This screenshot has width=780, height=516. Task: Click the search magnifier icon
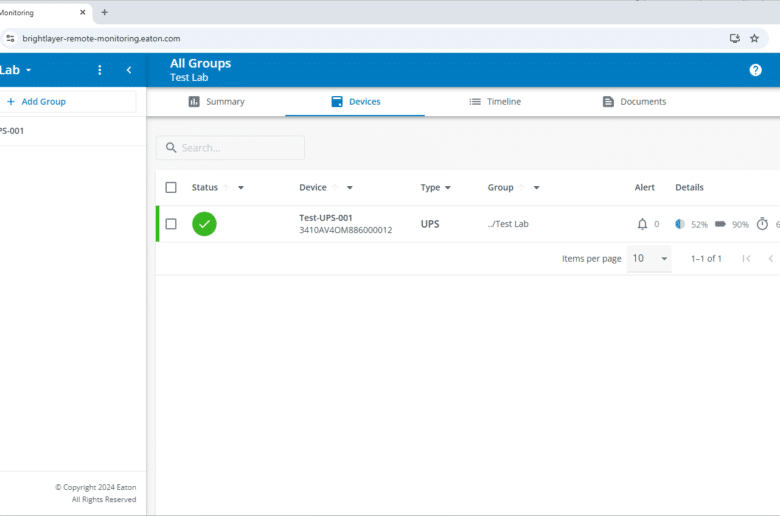coord(171,148)
